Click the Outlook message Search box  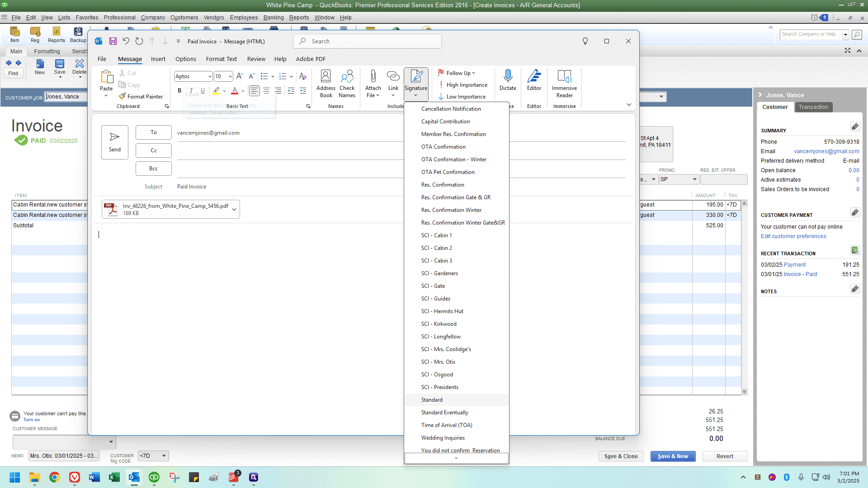pyautogui.click(x=368, y=41)
